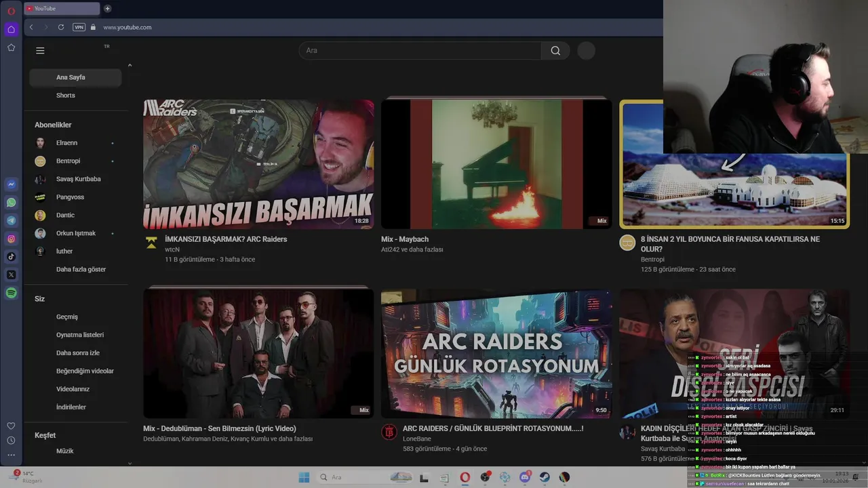Click Abonelikler section header
This screenshot has width=868, height=488.
53,125
